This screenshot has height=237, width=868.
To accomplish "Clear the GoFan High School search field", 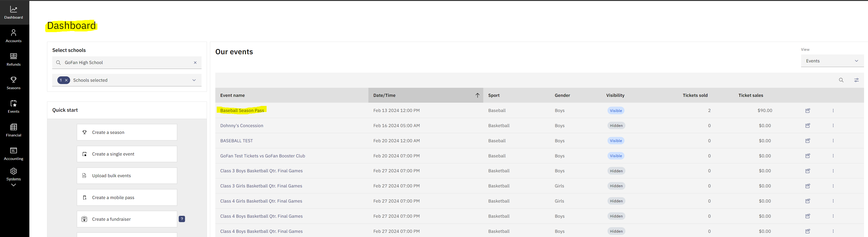I will click(x=195, y=63).
